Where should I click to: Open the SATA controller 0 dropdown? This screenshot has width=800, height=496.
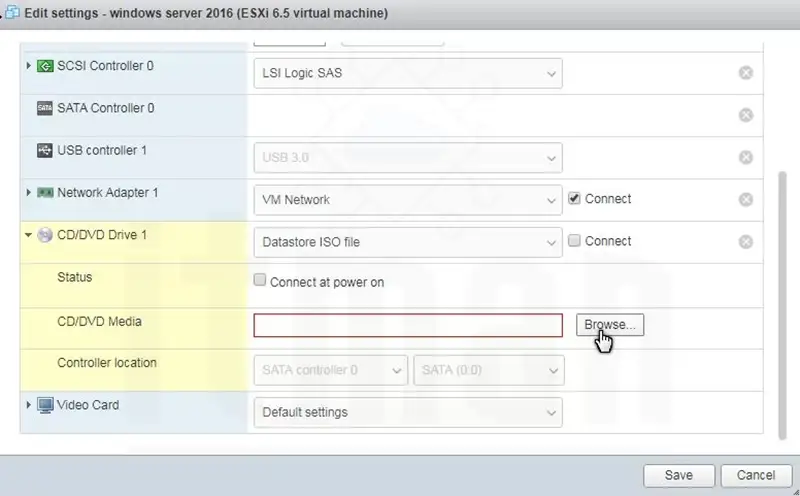click(x=331, y=370)
